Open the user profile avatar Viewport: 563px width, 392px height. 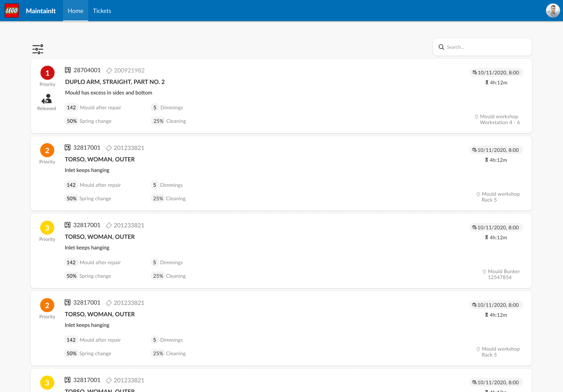pyautogui.click(x=552, y=11)
